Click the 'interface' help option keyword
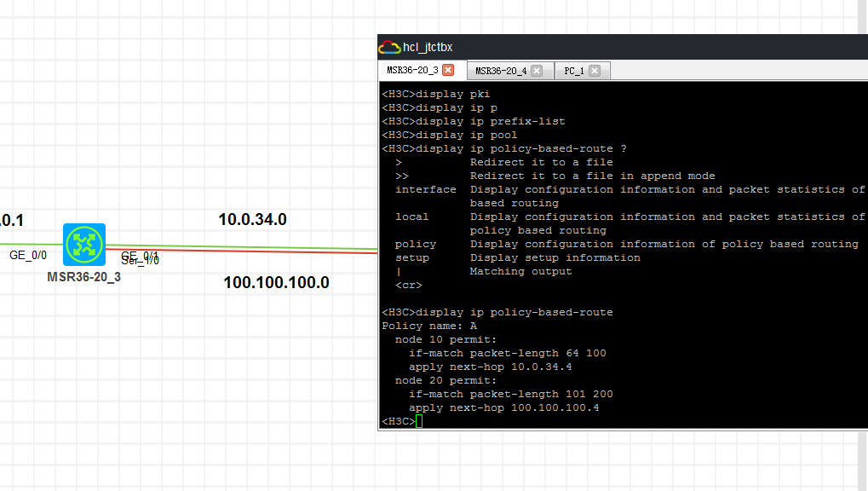This screenshot has width=868, height=491. 426,189
